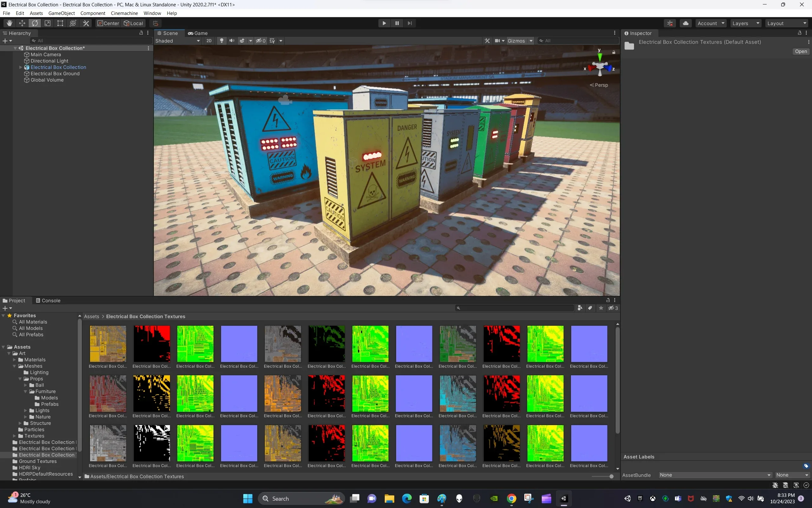
Task: Click the Project search field
Action: click(515, 308)
